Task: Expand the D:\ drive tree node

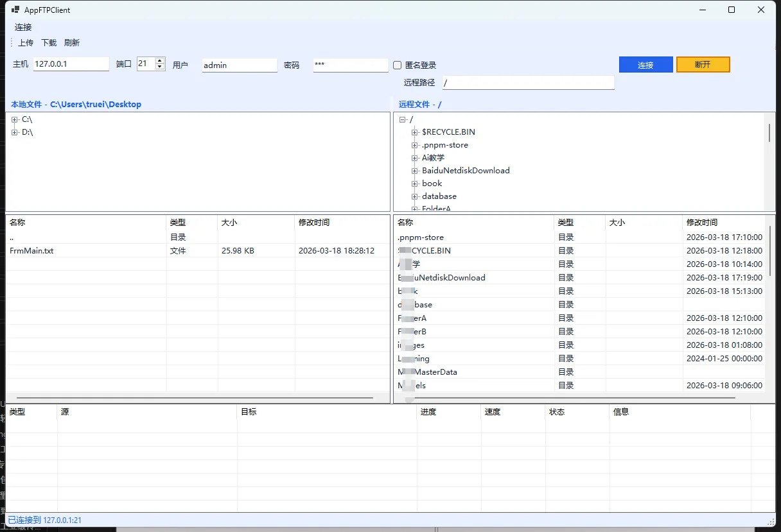Action: pyautogui.click(x=15, y=132)
